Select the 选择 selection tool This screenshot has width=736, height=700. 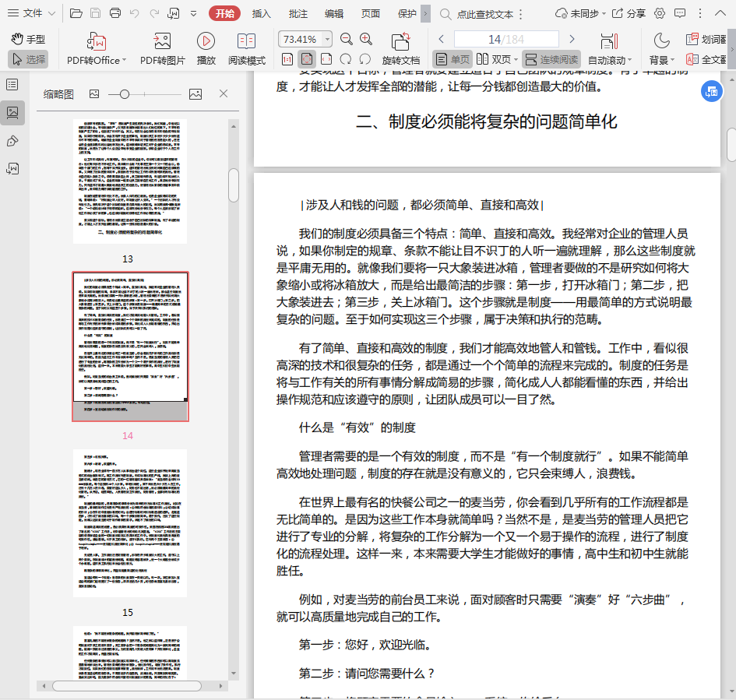(x=28, y=59)
